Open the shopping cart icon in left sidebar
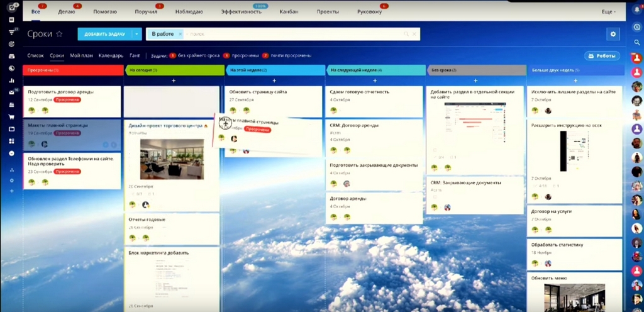The image size is (644, 312). 11,117
